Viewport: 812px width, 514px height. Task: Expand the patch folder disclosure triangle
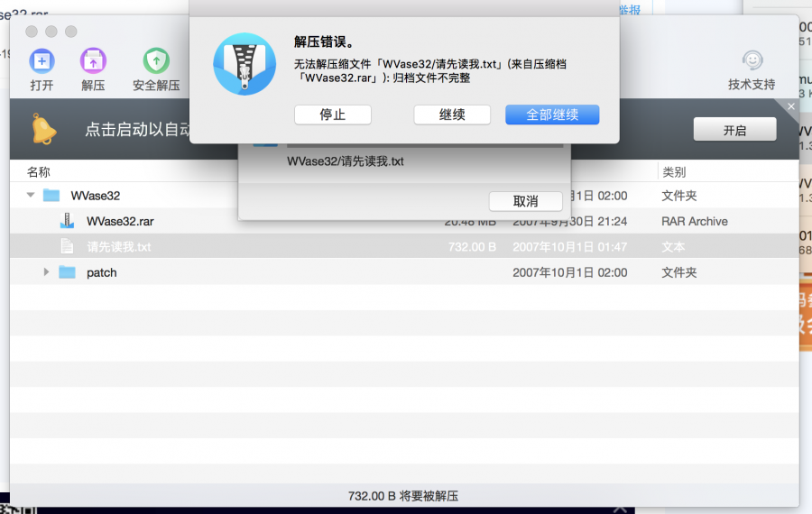(46, 272)
